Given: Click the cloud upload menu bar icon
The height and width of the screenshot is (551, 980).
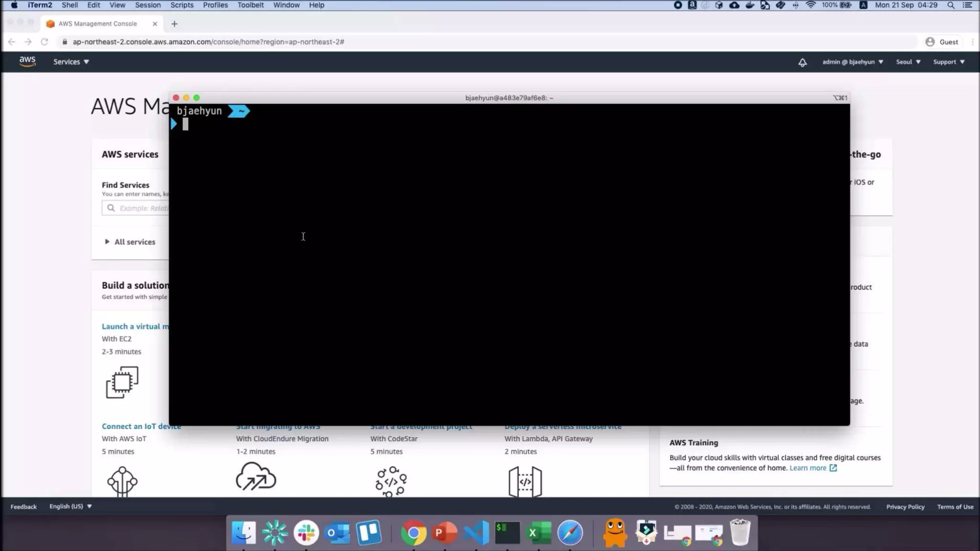Looking at the screenshot, I should point(734,5).
